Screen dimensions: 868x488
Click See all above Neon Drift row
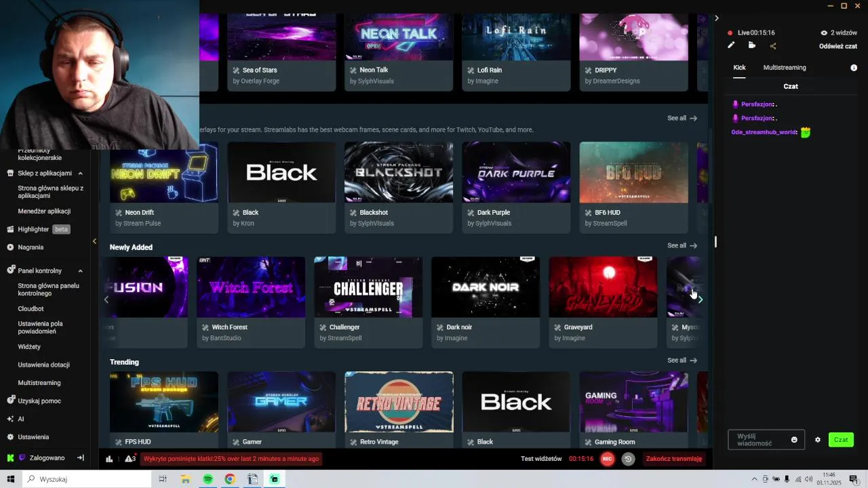coord(682,118)
